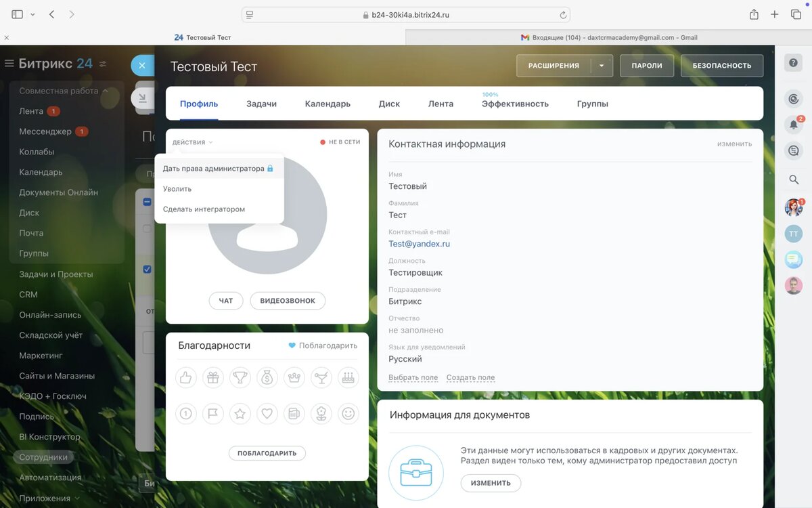Click the ПОБЛАГОДАРИТЬ button
812x508 pixels.
[x=267, y=453]
